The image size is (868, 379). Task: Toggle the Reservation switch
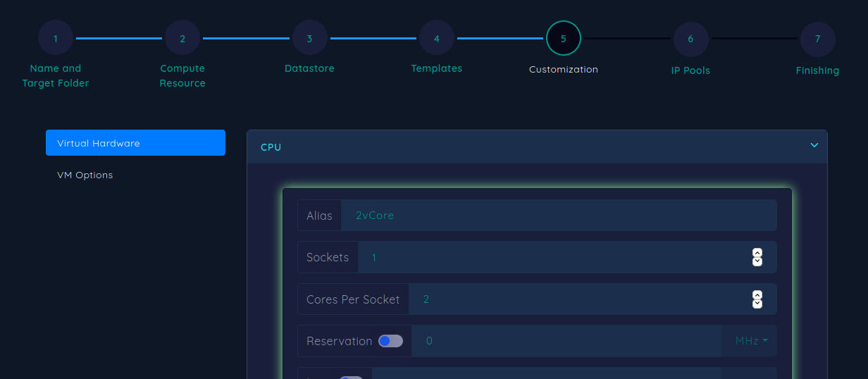pyautogui.click(x=390, y=341)
